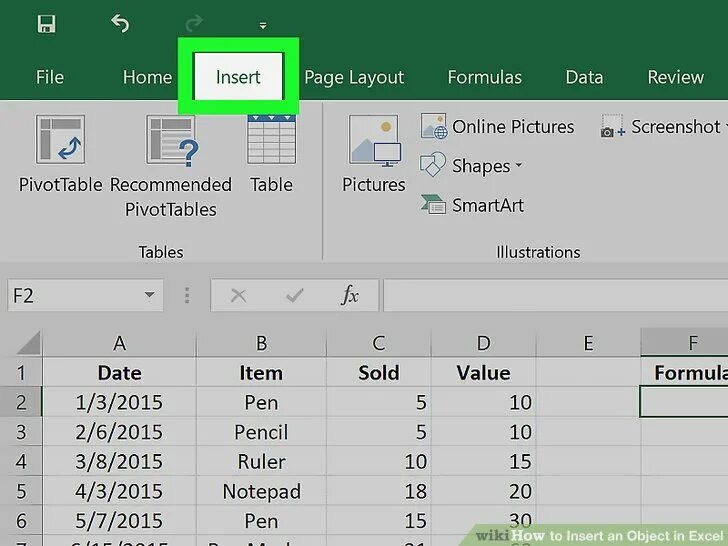The width and height of the screenshot is (728, 546).
Task: Click the Formula header cell
Action: coord(684,372)
